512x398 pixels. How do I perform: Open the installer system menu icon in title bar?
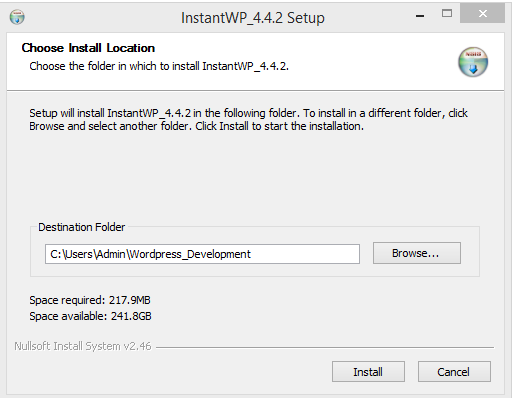point(17,17)
